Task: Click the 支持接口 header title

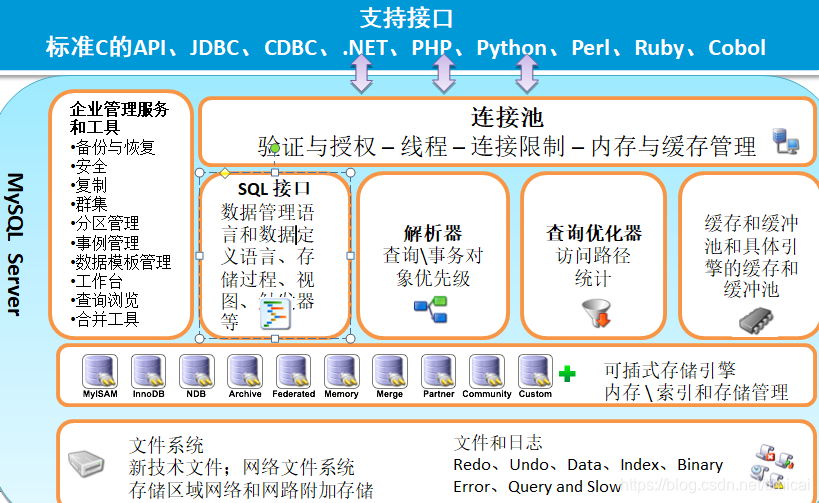Action: coord(406,19)
